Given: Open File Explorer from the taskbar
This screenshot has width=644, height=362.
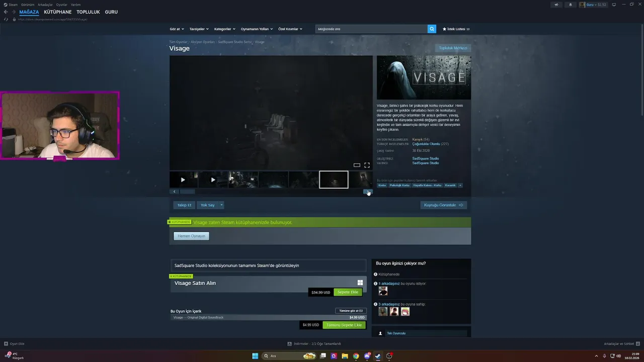Looking at the screenshot, I should [x=345, y=356].
